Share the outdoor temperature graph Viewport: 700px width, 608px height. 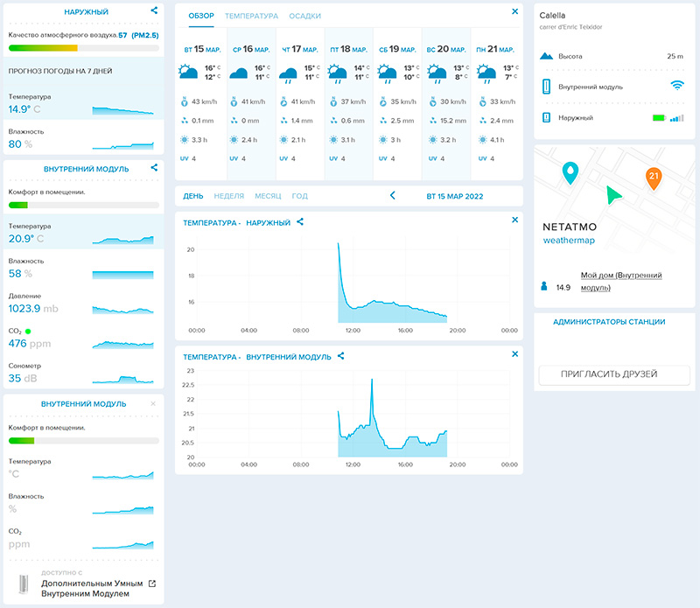(300, 222)
